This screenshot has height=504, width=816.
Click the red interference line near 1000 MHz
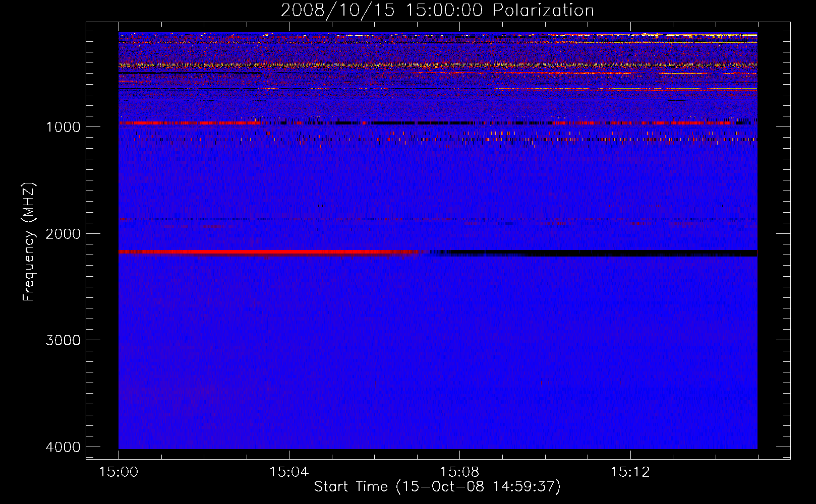(x=190, y=123)
